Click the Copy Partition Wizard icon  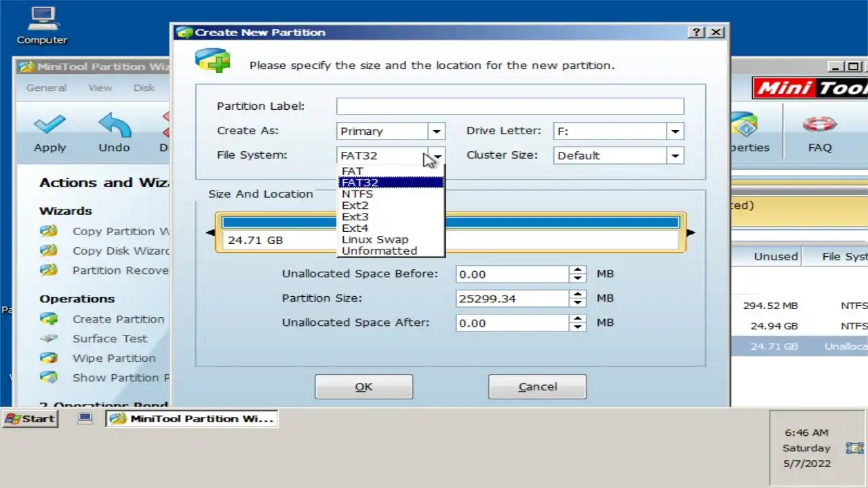point(48,231)
